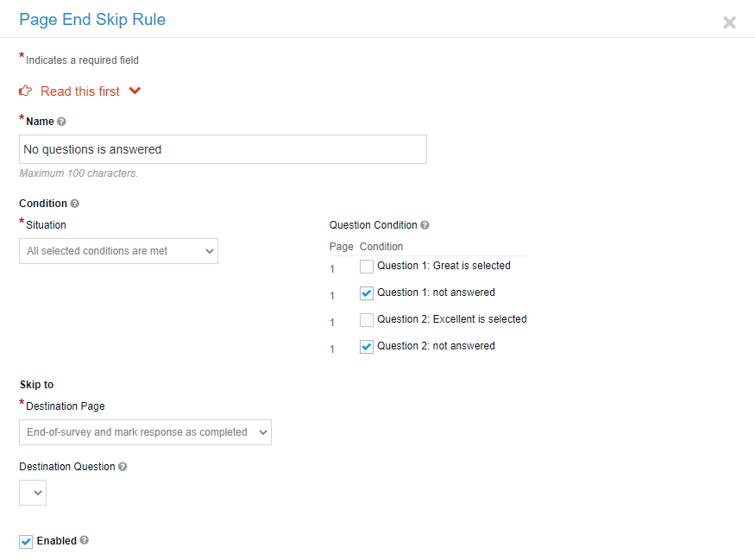Check Question 2: Excellent is selected
Image resolution: width=755 pixels, height=560 pixels.
pos(367,320)
